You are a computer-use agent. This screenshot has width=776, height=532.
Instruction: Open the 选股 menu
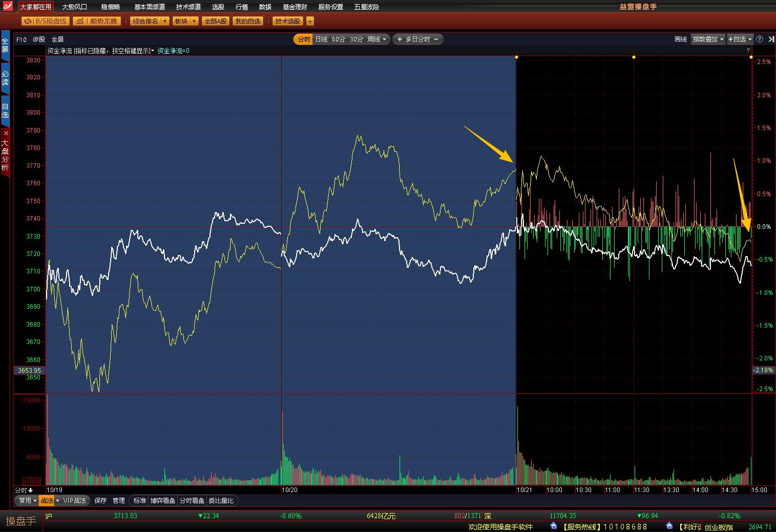[218, 7]
